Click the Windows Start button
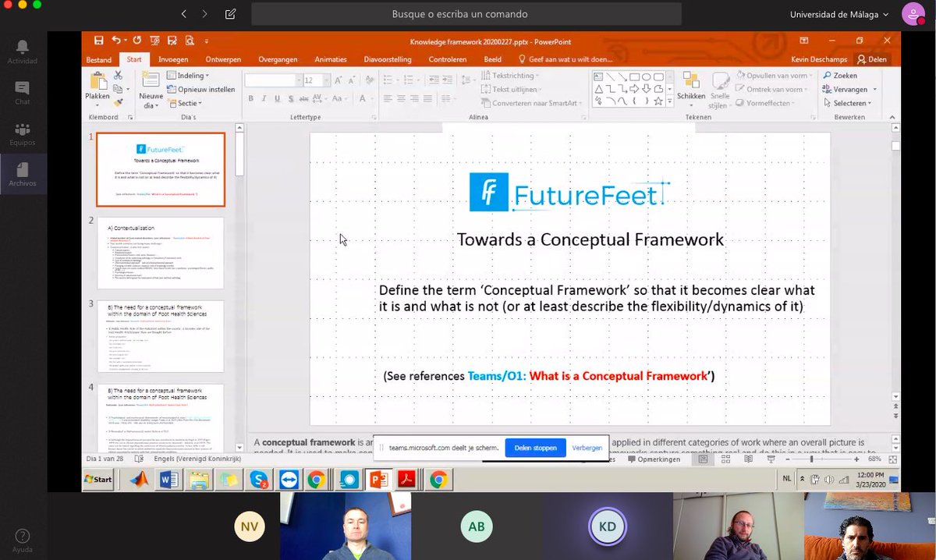This screenshot has width=936, height=560. coord(98,480)
